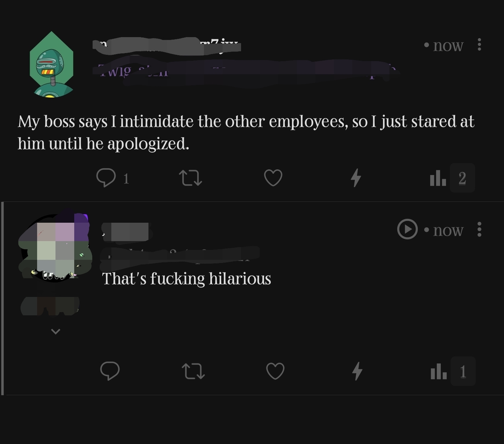The width and height of the screenshot is (504, 444).
Task: Click view count 2 on first post
Action: (x=462, y=178)
